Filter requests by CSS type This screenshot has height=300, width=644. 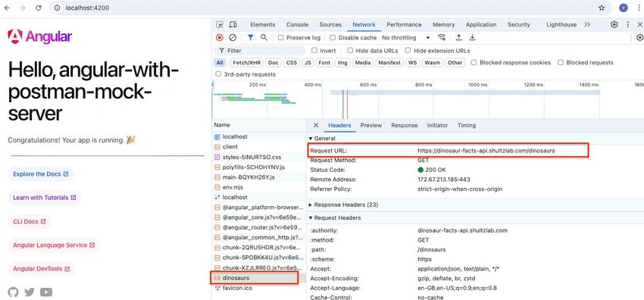291,63
